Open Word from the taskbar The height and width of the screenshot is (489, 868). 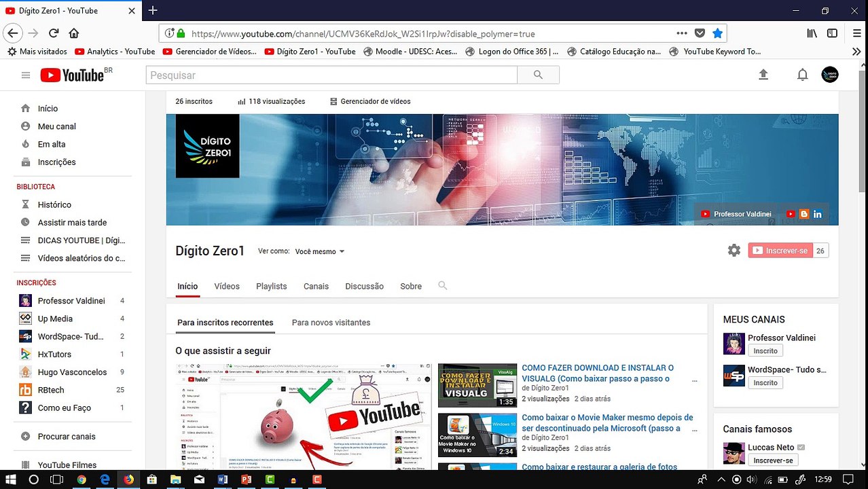click(223, 479)
